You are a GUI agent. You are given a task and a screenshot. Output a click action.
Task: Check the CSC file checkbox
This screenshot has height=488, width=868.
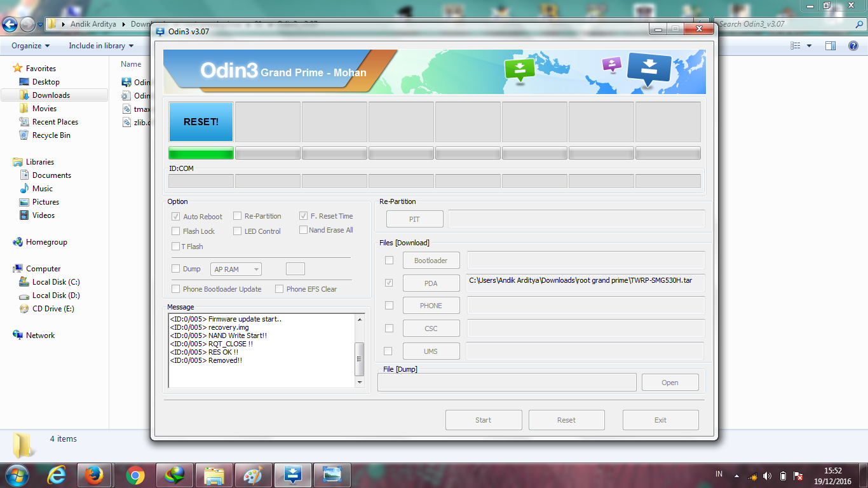point(389,329)
